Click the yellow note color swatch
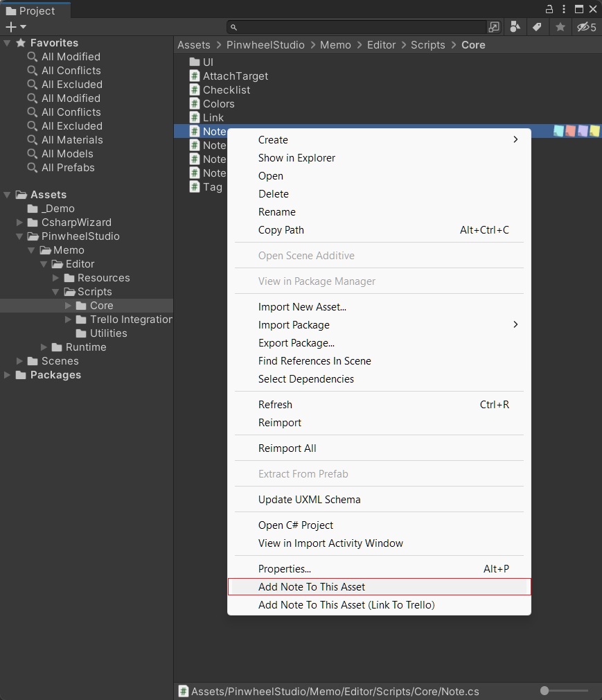Image resolution: width=602 pixels, height=700 pixels. (x=594, y=131)
